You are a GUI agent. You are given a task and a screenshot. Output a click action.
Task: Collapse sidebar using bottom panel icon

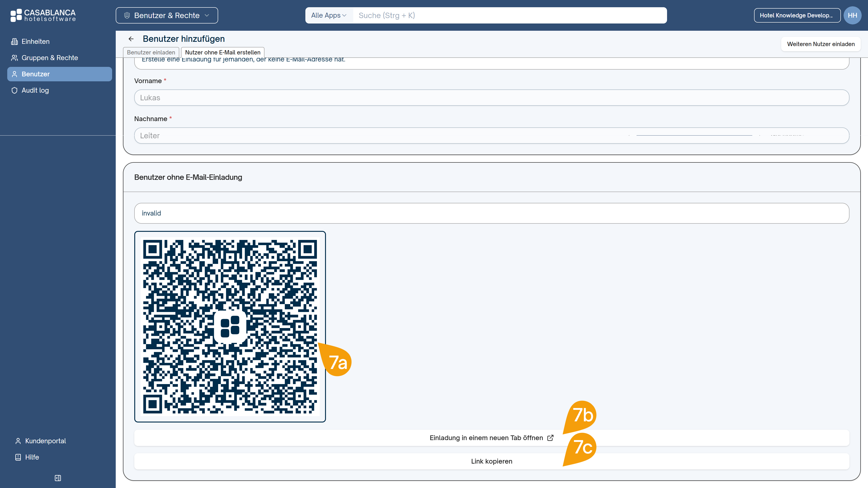58,478
